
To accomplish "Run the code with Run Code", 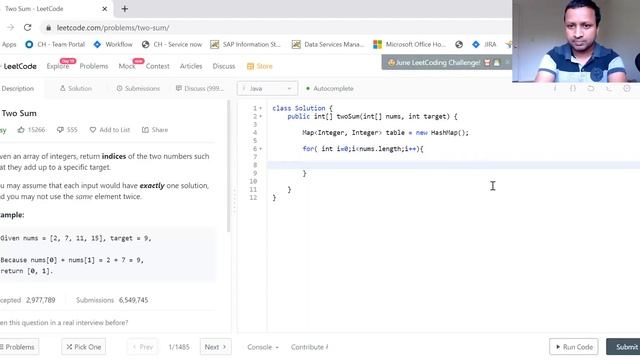I will coord(573,347).
